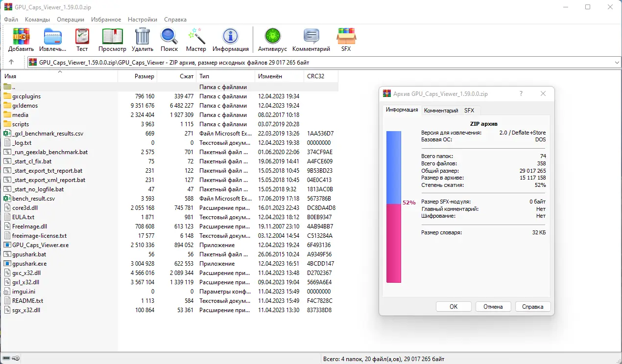Select the bench_result.csv Excel icon
This screenshot has height=364, width=622.
[7, 199]
